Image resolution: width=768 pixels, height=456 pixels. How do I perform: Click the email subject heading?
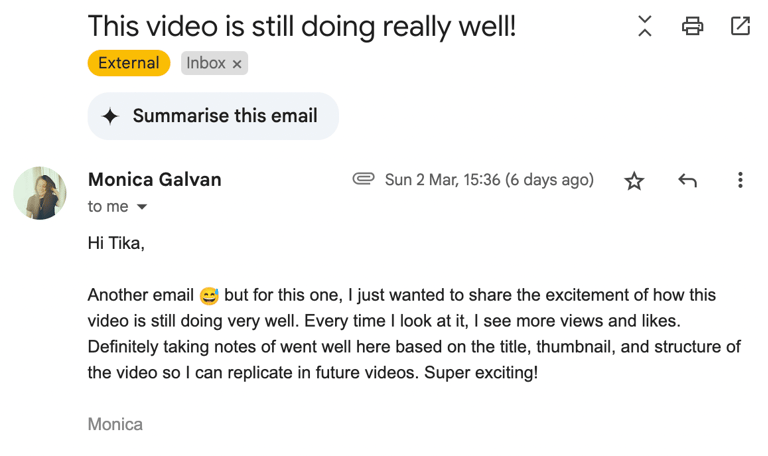pyautogui.click(x=302, y=26)
